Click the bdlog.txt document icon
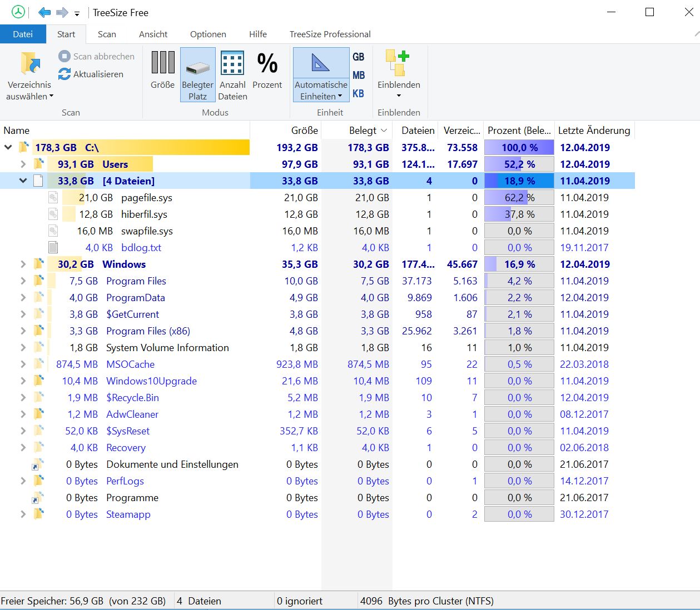The image size is (700, 610). coord(53,247)
